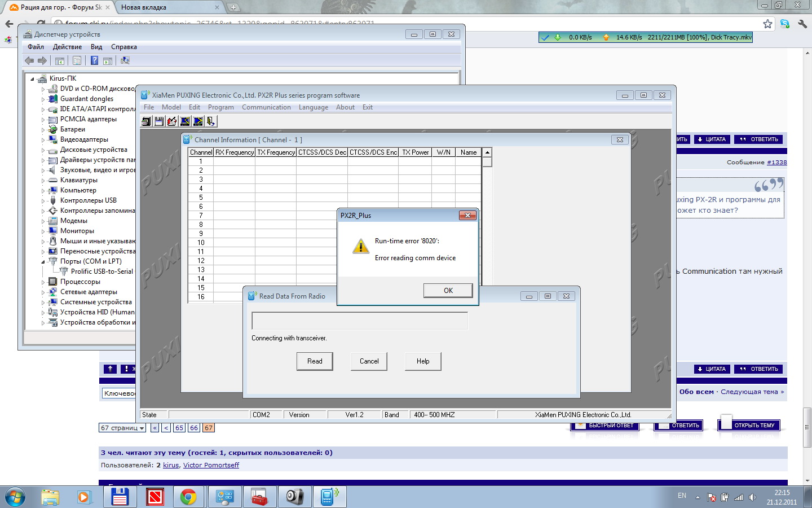Screen dimensions: 812x508
Task: Click ОТКРЫТЬ ТЕМУ forum button
Action: pos(749,425)
